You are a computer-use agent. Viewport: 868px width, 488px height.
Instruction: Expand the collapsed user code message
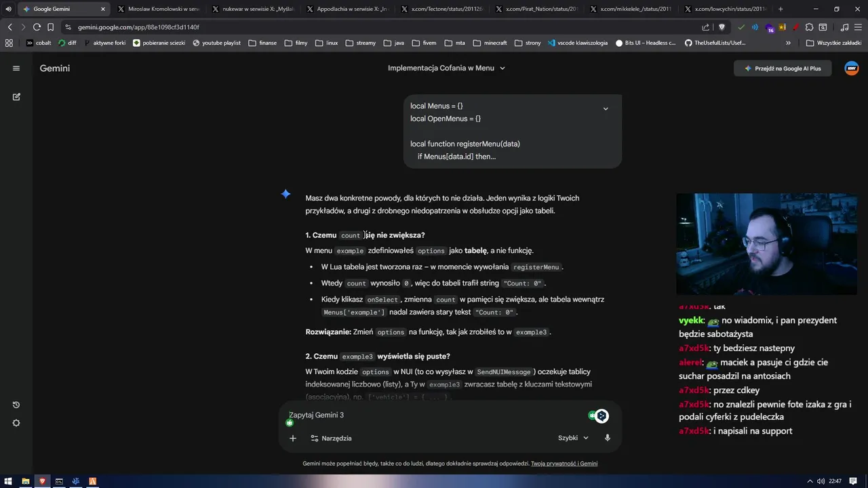pos(606,108)
